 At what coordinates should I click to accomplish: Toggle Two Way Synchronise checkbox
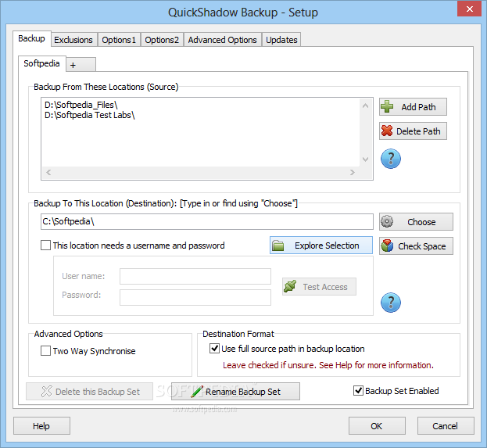tap(45, 351)
